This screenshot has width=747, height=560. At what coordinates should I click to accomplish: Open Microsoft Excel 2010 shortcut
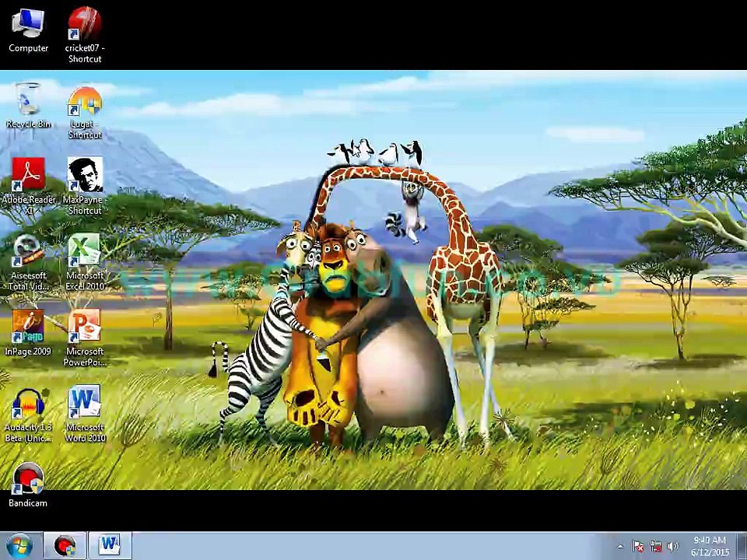point(85,262)
